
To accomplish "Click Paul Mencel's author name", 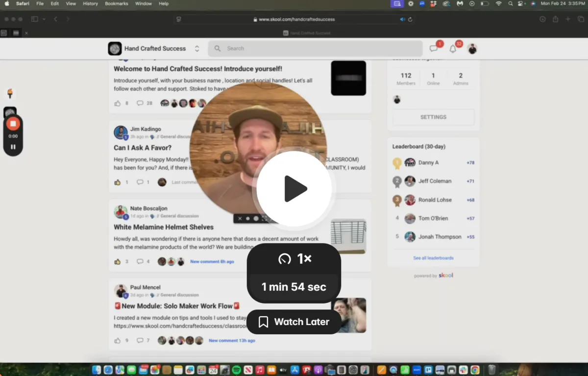I will pos(145,287).
